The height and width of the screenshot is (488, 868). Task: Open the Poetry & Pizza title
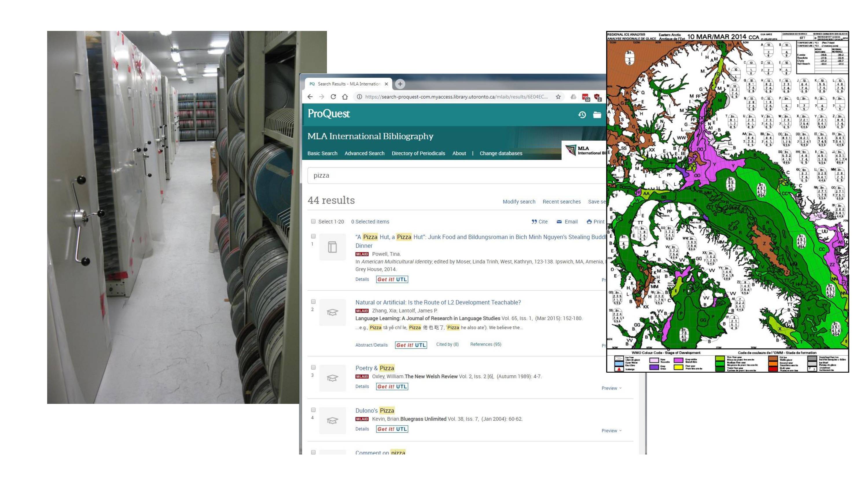[375, 368]
